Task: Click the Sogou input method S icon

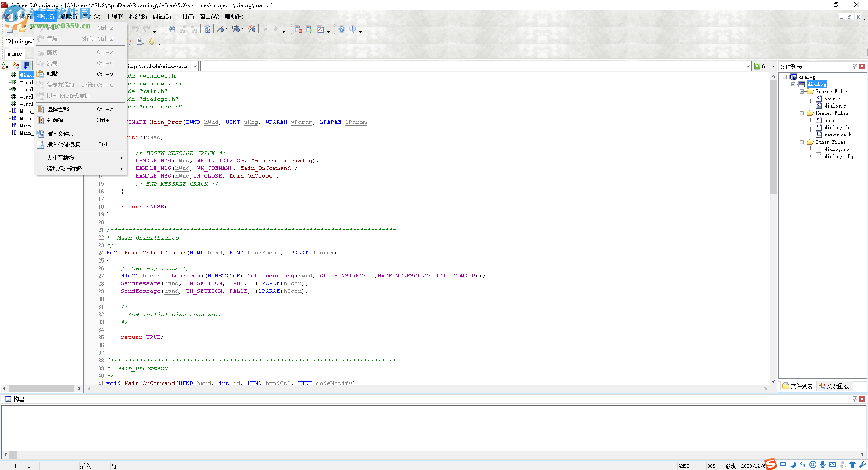Action: click(770, 464)
